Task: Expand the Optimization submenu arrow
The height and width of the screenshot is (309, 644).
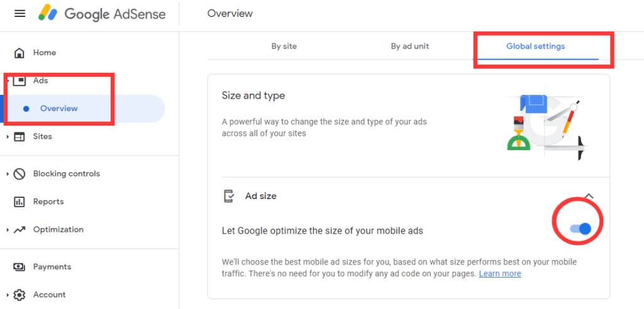Action: pos(8,230)
